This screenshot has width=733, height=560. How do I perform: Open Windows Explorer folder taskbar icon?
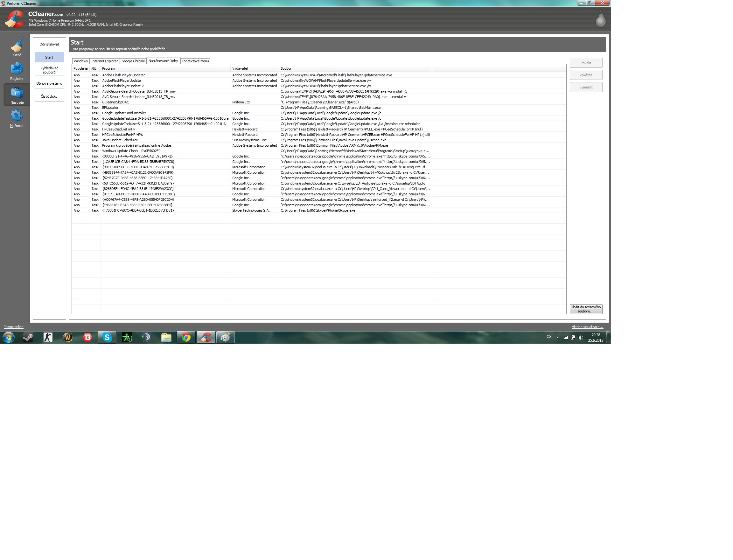(166, 337)
